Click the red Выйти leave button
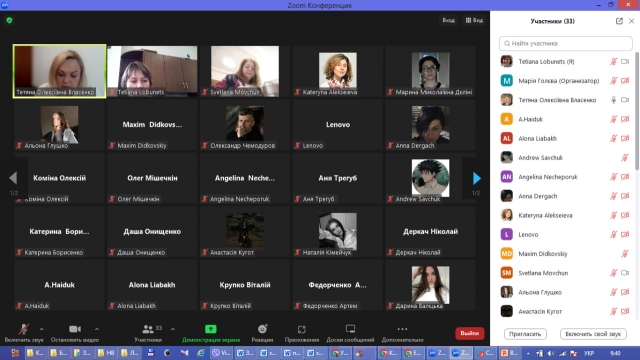640x360 pixels. tap(469, 333)
